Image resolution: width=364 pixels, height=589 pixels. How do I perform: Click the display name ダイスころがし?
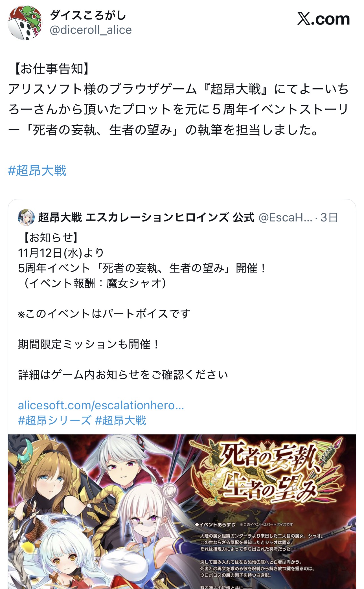(88, 15)
